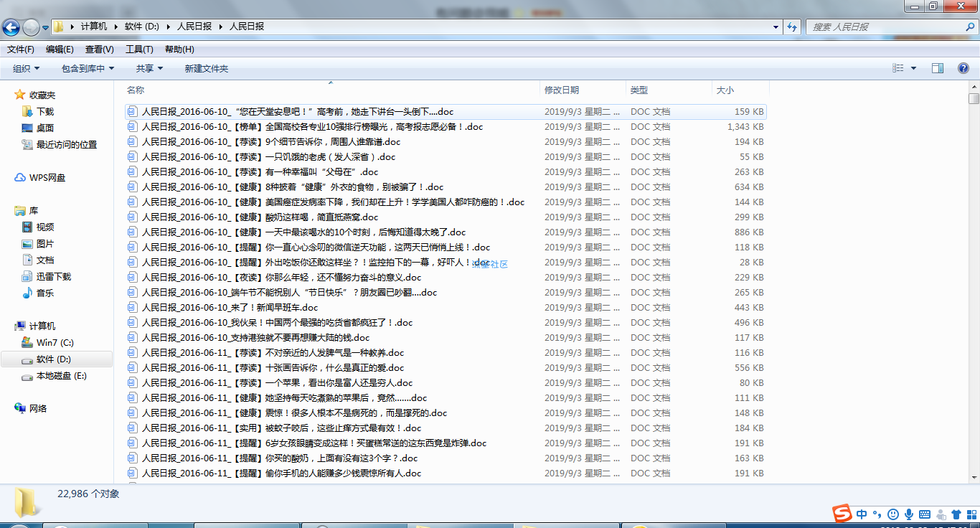Open the view options dropdown arrow
Image resolution: width=980 pixels, height=528 pixels.
[x=913, y=68]
